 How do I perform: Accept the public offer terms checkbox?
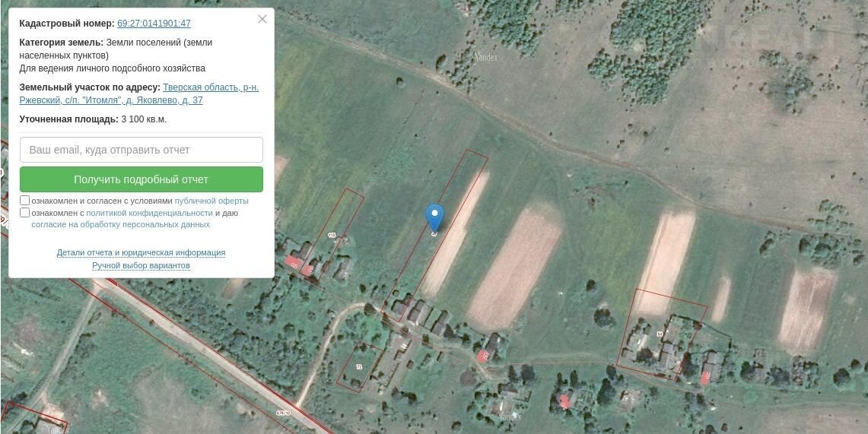25,200
